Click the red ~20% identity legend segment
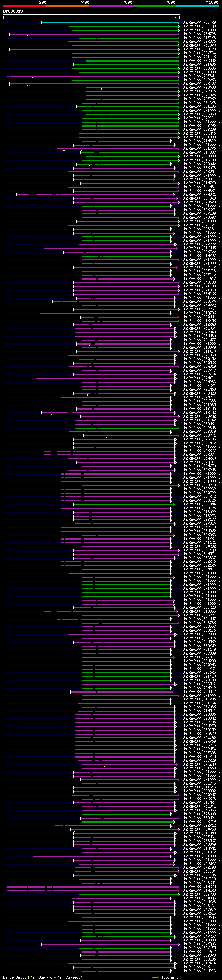This screenshot has height=980, width=222. (25, 6)
